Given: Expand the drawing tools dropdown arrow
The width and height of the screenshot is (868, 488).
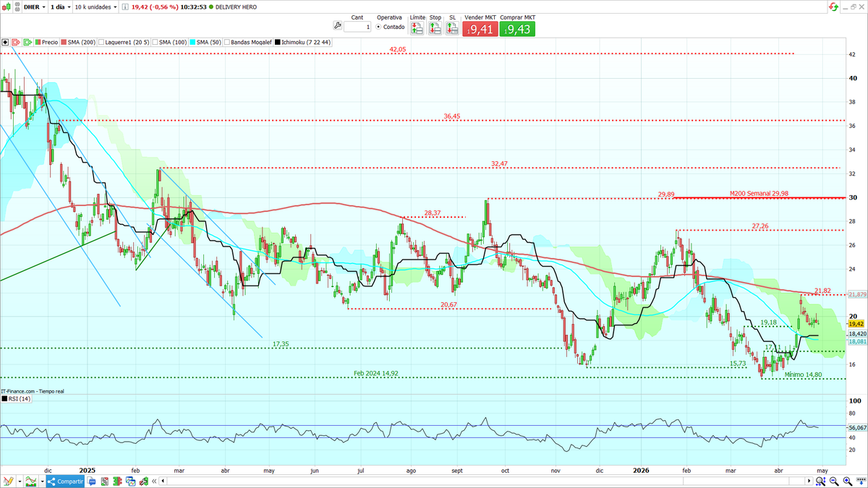Looking at the screenshot, I should [x=20, y=481].
